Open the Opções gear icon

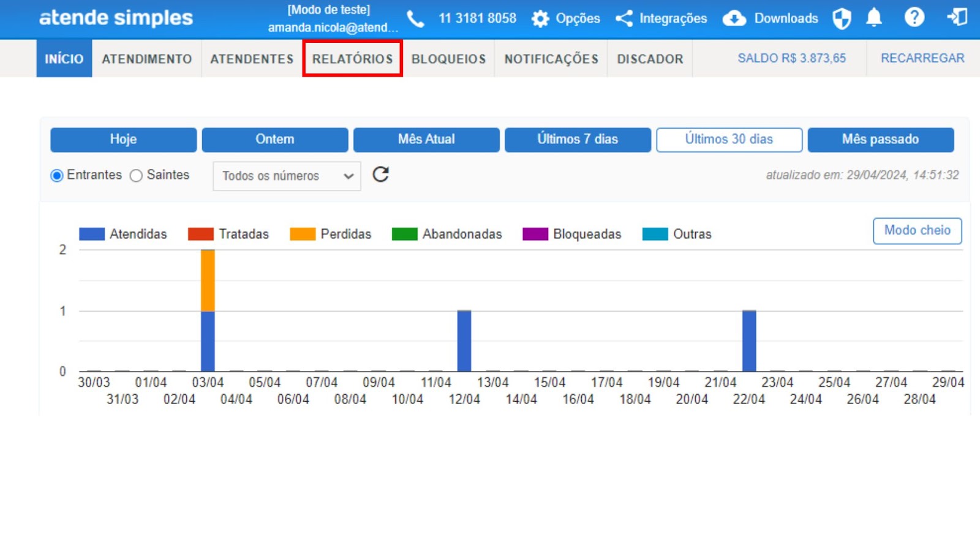540,19
